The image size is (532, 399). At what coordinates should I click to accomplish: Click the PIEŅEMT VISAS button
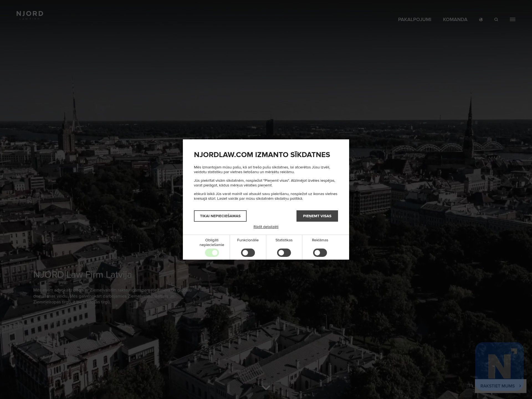pos(317,216)
